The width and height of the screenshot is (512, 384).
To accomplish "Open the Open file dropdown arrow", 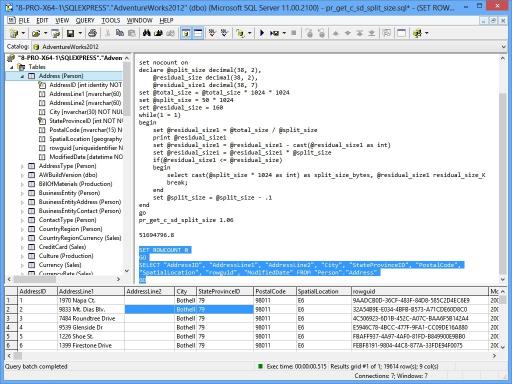I will (x=45, y=33).
